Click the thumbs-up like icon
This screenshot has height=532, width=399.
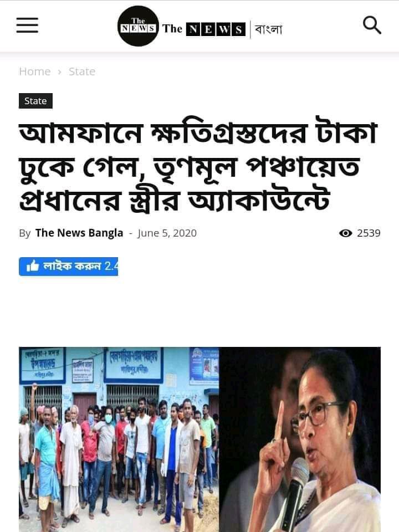pos(33,267)
